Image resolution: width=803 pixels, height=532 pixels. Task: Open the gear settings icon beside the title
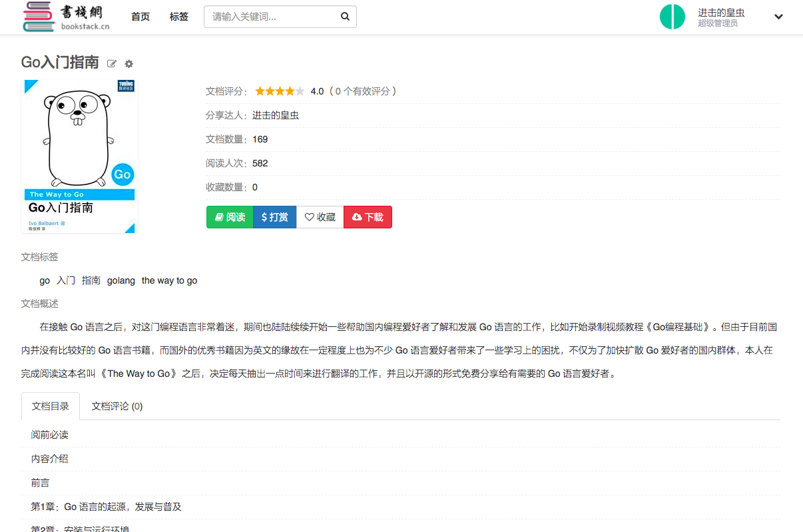point(129,64)
